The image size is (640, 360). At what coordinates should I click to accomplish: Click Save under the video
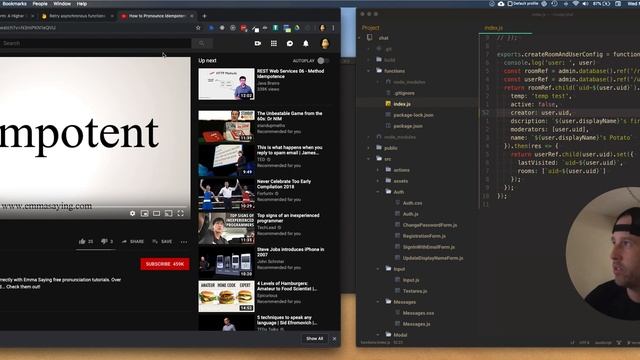tap(162, 242)
